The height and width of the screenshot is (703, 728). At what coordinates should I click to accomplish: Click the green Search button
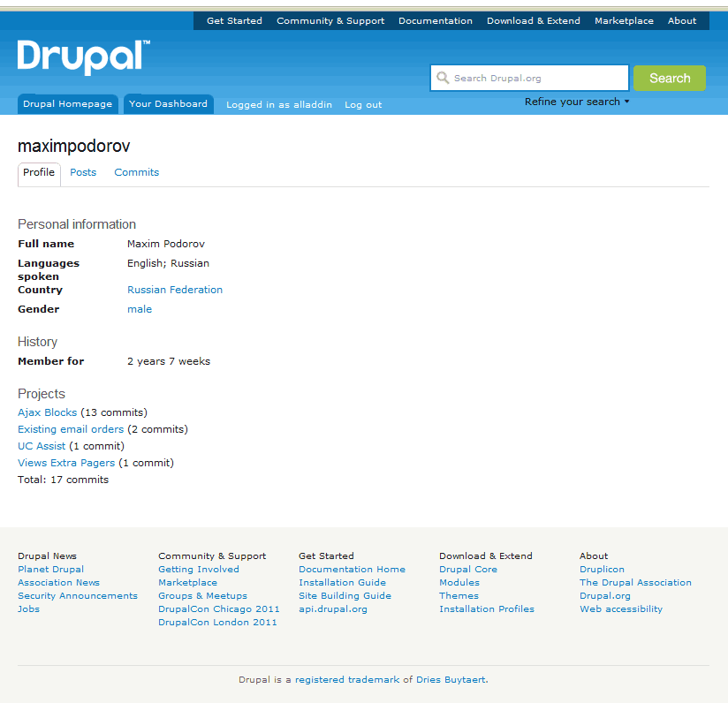click(670, 78)
